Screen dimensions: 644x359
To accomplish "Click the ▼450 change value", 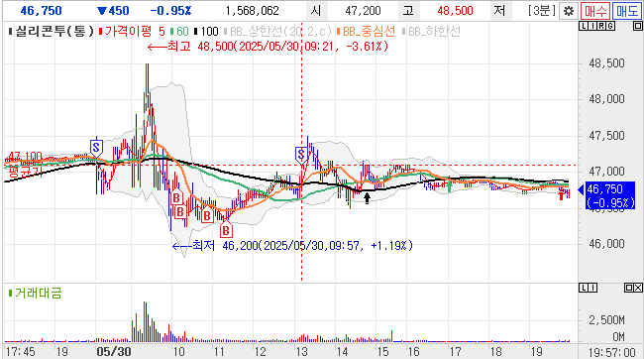I will point(113,10).
